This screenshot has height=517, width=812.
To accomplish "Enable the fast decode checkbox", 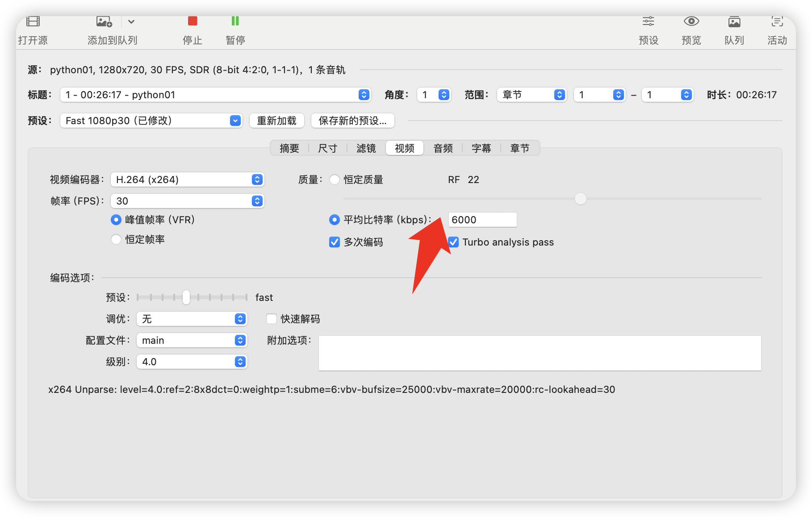I will [272, 319].
